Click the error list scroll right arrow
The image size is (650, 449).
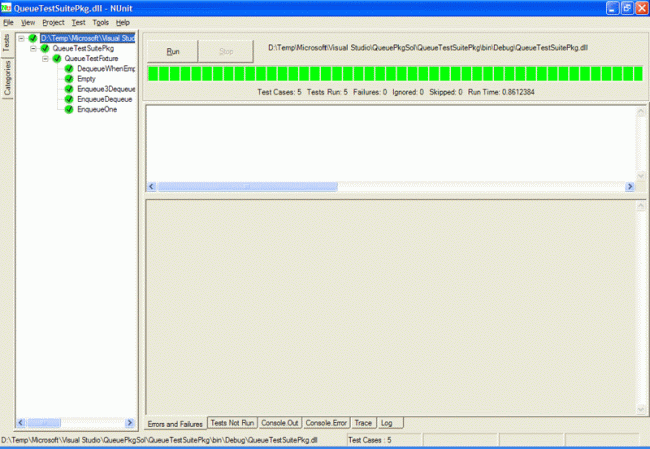point(630,187)
